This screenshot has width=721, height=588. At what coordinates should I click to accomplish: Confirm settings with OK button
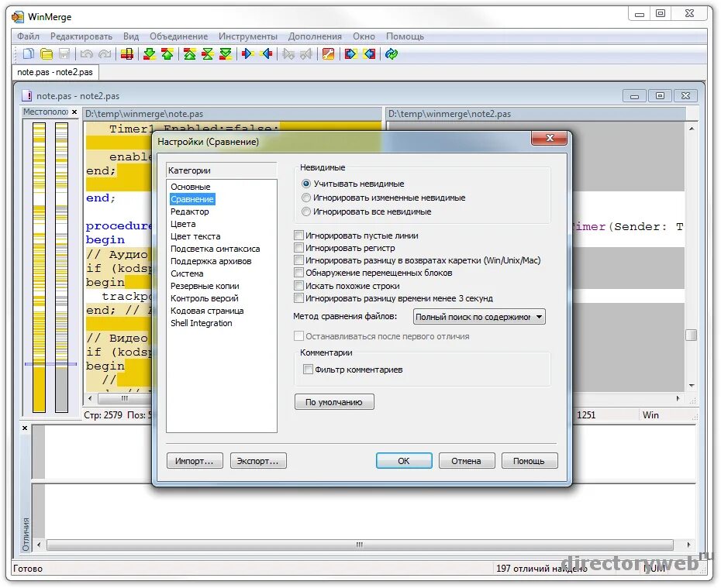pos(404,461)
